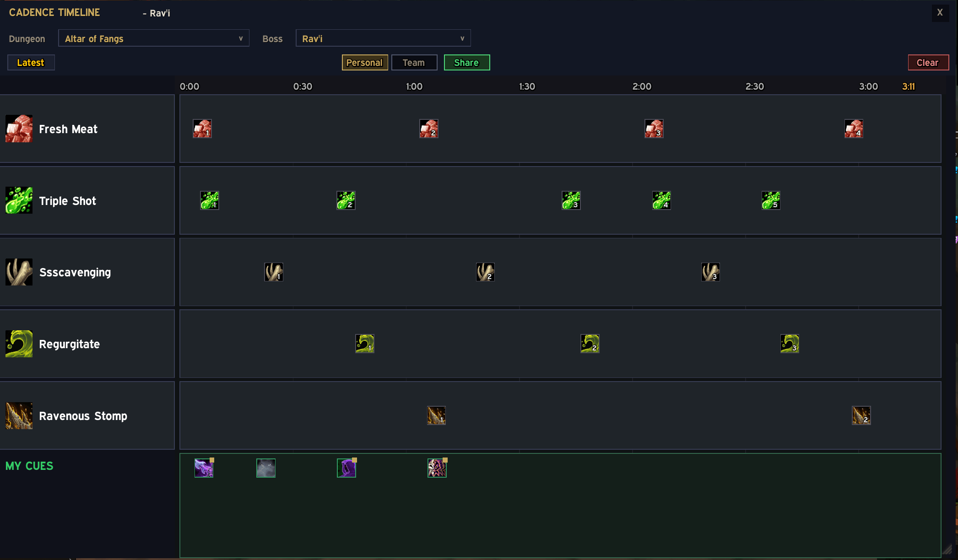958x560 pixels.
Task: Select Fresh Meat cast number 3 marker
Action: pos(654,129)
